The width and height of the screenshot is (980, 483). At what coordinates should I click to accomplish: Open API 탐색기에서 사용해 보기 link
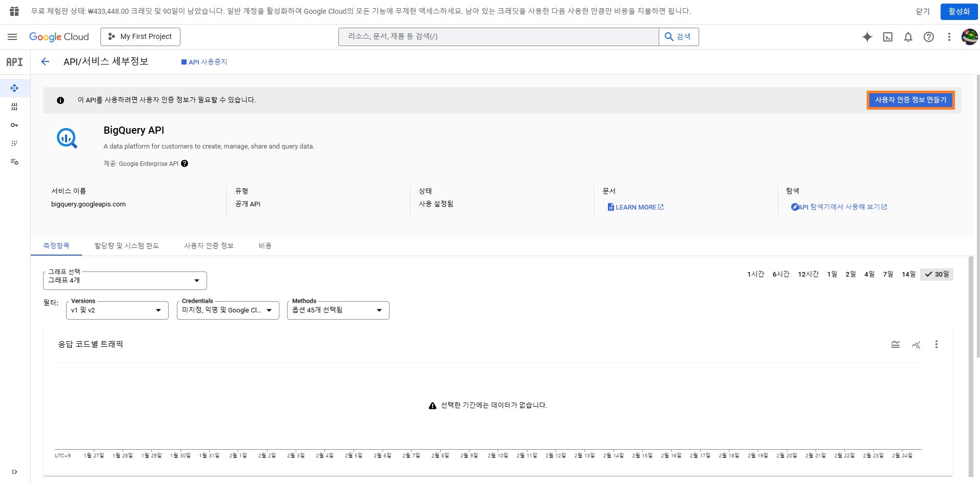point(839,207)
